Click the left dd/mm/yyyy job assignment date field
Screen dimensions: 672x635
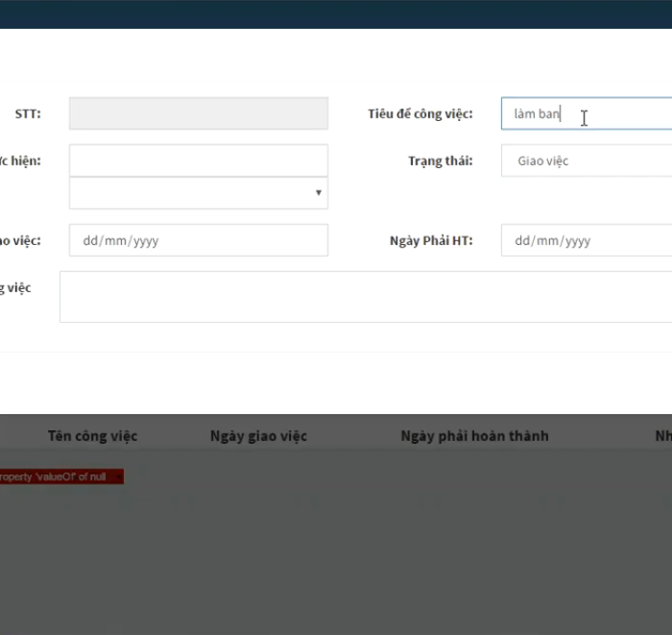click(x=198, y=240)
